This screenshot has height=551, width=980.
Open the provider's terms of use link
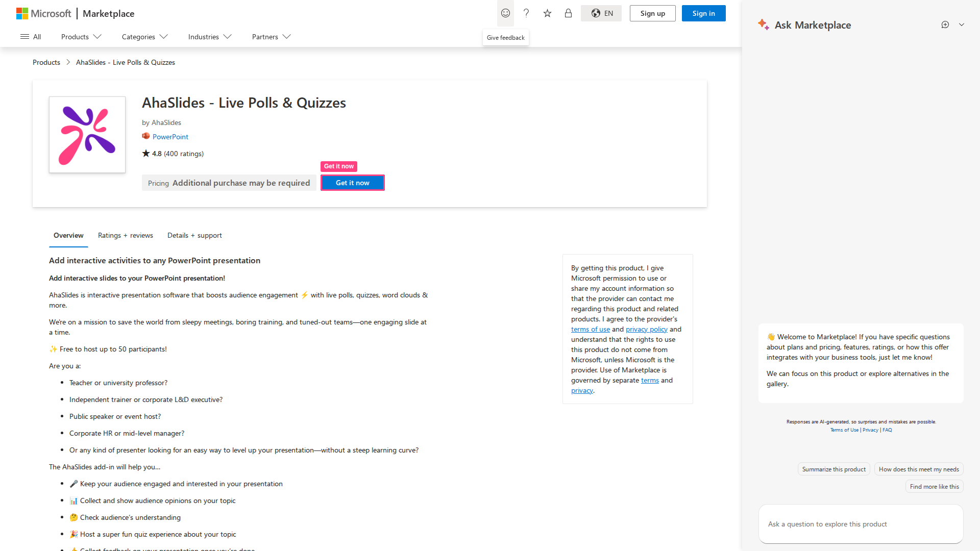point(591,329)
